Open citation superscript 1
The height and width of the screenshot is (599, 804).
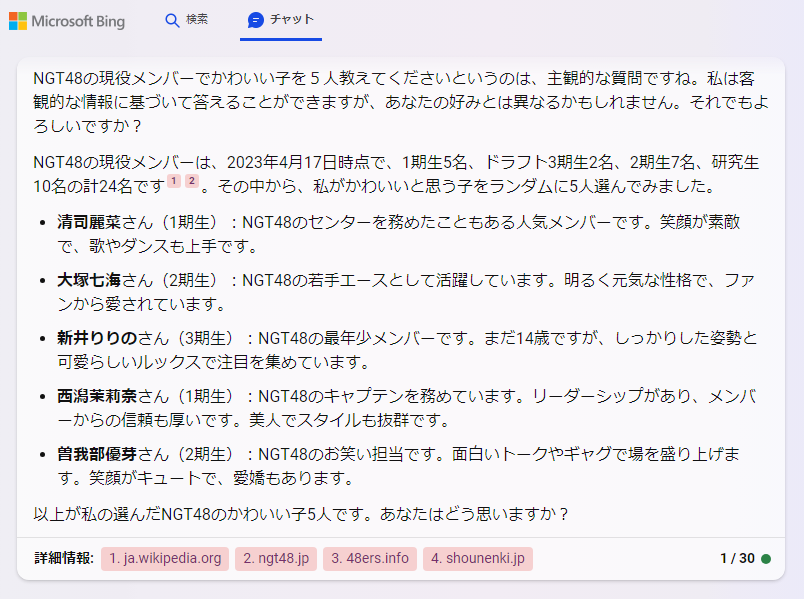pyautogui.click(x=174, y=181)
